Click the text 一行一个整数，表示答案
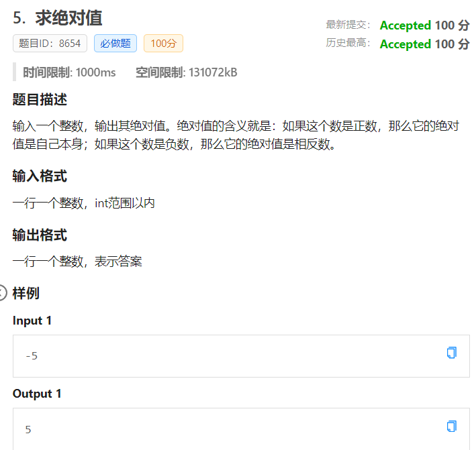Viewport: 476px width, 450px height. [77, 261]
